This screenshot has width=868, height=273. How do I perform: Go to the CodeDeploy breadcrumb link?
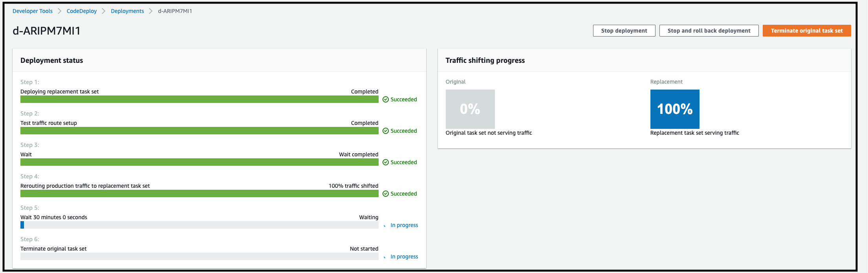[82, 11]
